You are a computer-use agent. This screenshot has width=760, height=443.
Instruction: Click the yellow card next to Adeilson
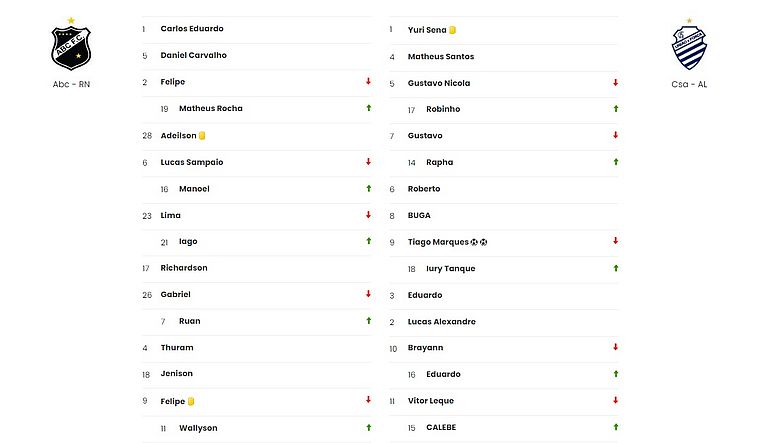tap(202, 135)
